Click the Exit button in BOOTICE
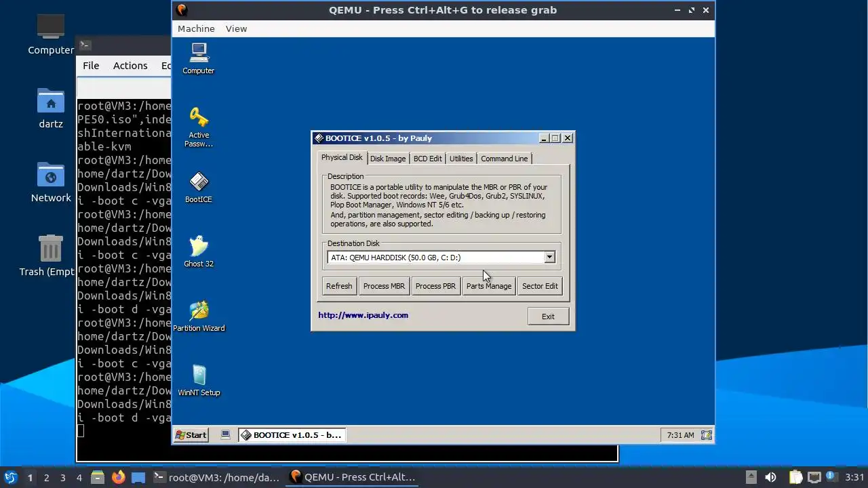The height and width of the screenshot is (488, 868). point(548,317)
